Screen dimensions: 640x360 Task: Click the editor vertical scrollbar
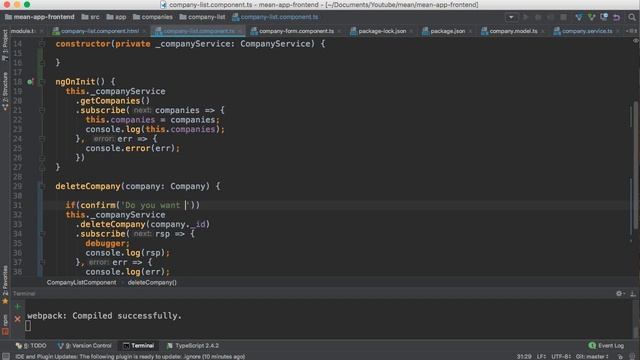click(636, 165)
